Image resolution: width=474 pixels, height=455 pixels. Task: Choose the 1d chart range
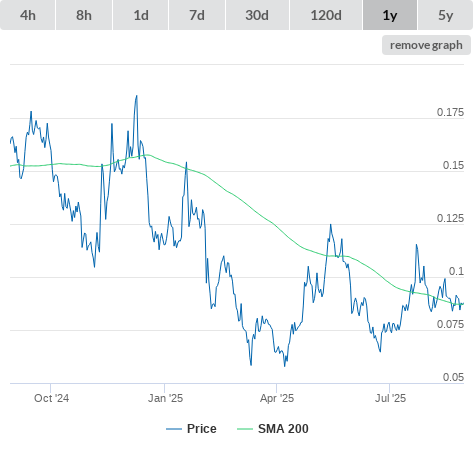[x=141, y=15]
